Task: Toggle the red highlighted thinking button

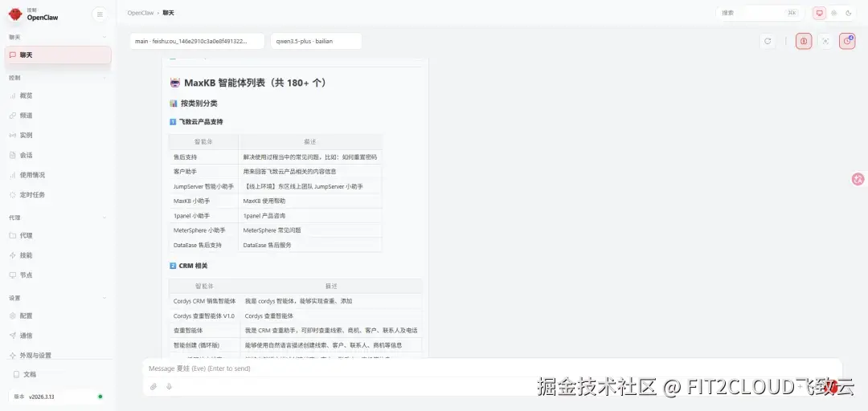Action: click(x=804, y=41)
